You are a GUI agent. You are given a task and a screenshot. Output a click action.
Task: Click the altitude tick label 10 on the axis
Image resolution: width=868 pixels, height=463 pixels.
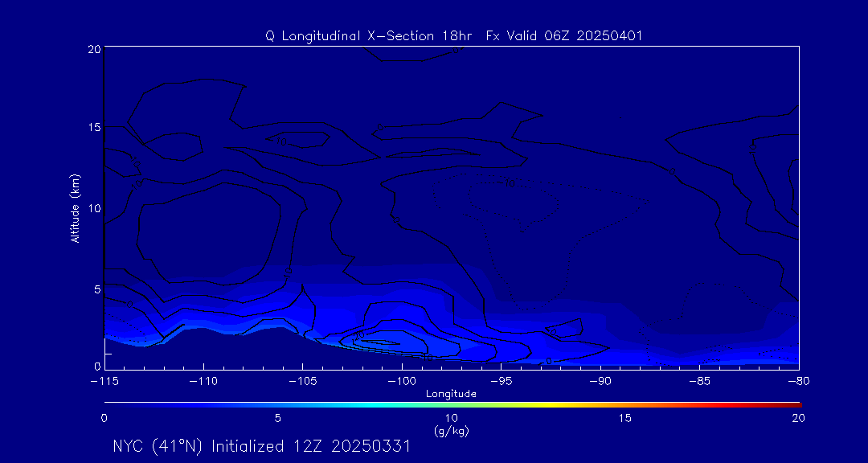coord(93,208)
